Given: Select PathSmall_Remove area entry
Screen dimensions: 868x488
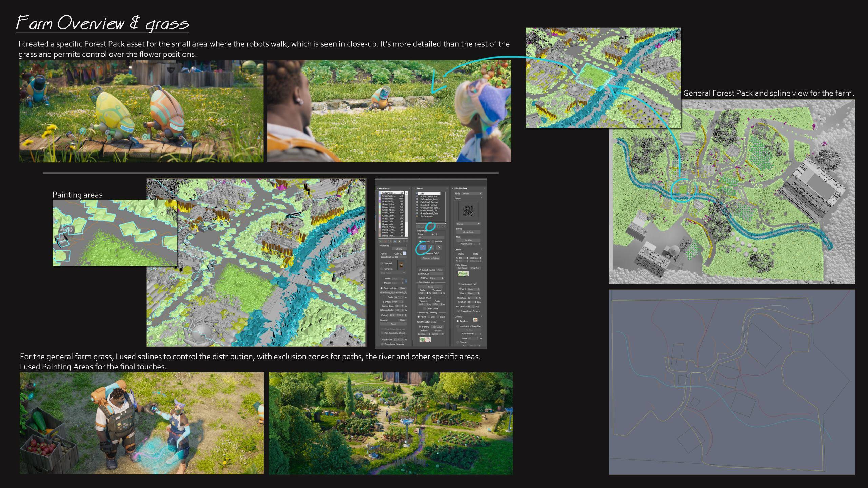Looking at the screenshot, I should [x=429, y=202].
